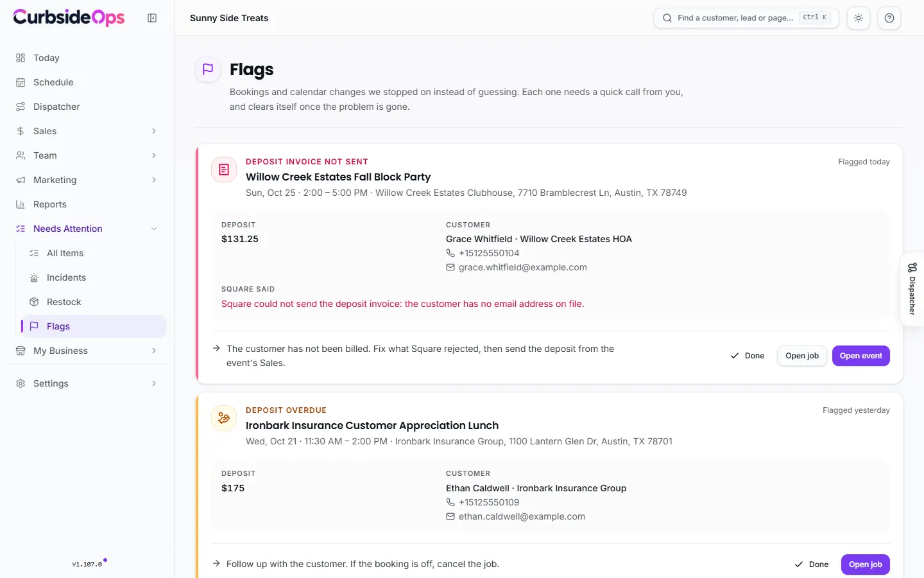This screenshot has width=924, height=578.
Task: Click the deposit invoice document icon
Action: 224,170
